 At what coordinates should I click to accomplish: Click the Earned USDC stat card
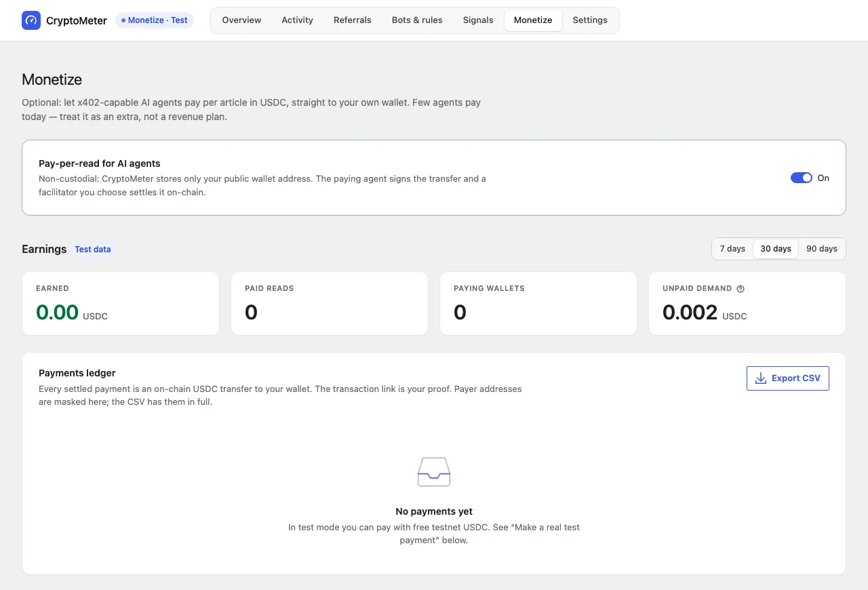121,304
